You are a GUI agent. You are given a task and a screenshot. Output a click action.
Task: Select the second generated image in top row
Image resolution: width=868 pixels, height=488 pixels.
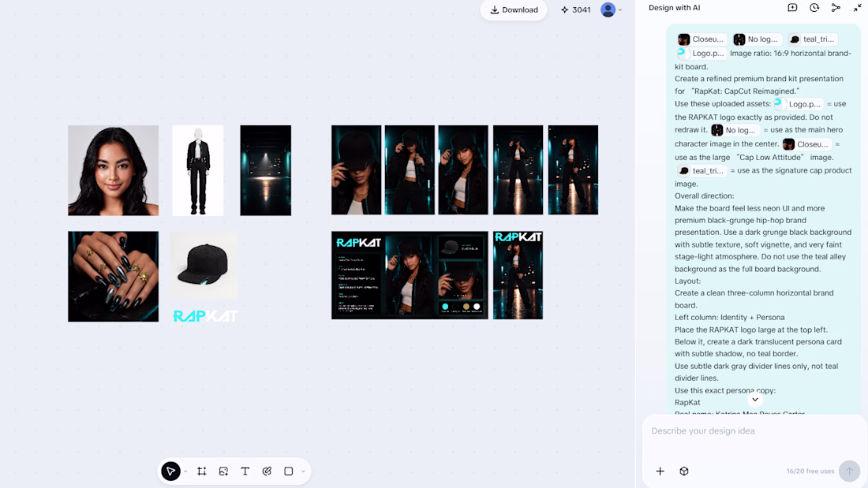410,169
